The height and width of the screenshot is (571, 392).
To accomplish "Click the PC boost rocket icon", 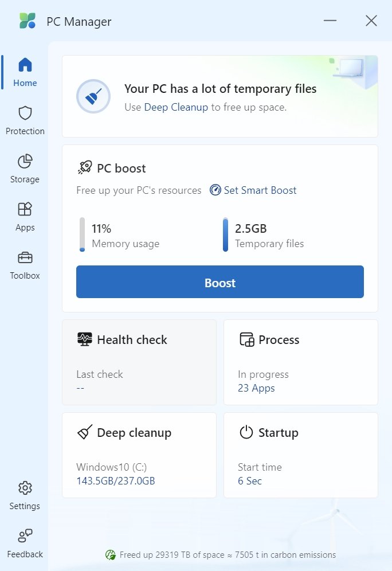I will click(85, 167).
